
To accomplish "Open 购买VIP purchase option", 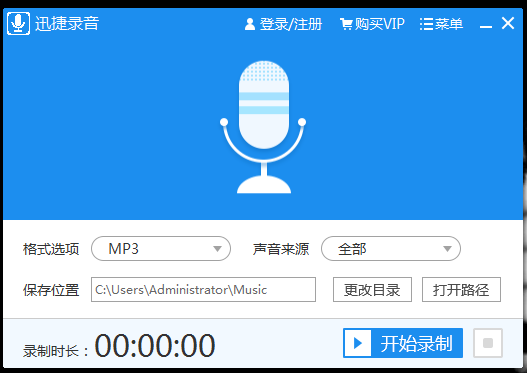I will pyautogui.click(x=372, y=24).
